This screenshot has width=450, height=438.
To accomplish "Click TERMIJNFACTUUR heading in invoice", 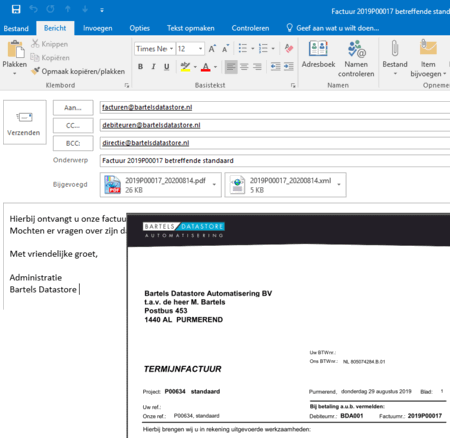I will tap(182, 369).
